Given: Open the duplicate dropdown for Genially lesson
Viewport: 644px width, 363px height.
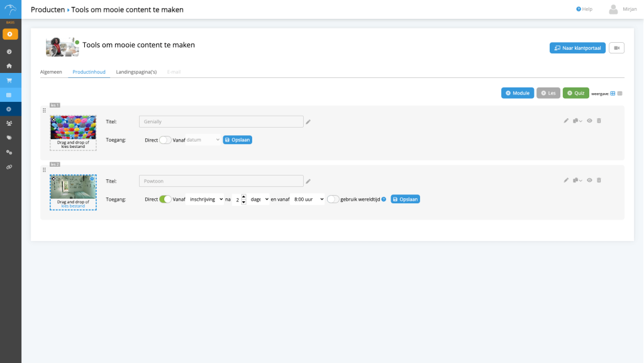Looking at the screenshot, I should [x=577, y=121].
